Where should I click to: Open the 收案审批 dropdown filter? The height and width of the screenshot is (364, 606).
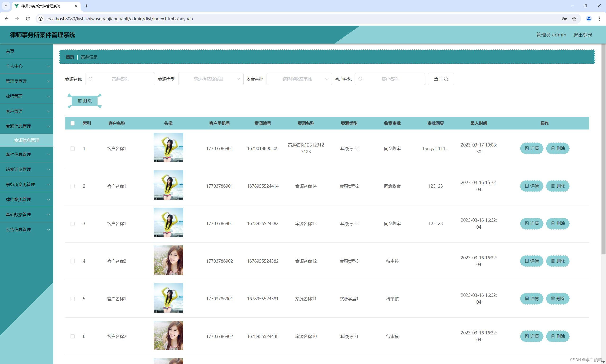click(299, 79)
